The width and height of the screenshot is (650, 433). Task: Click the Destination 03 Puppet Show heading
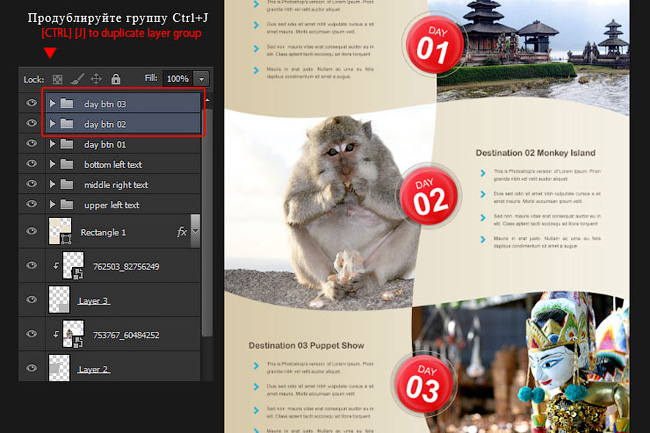tap(306, 346)
